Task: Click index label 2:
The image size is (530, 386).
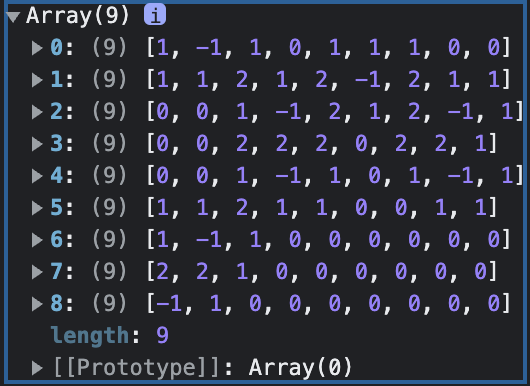Action: pyautogui.click(x=62, y=111)
